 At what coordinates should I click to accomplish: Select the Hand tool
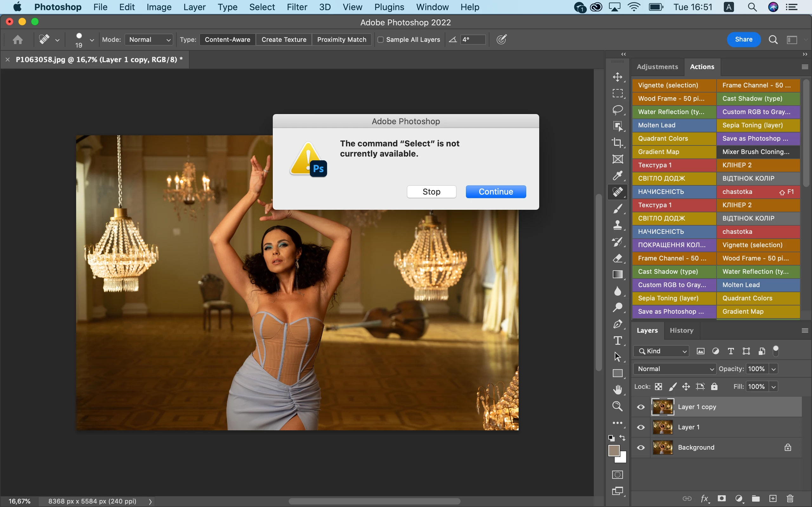(617, 390)
